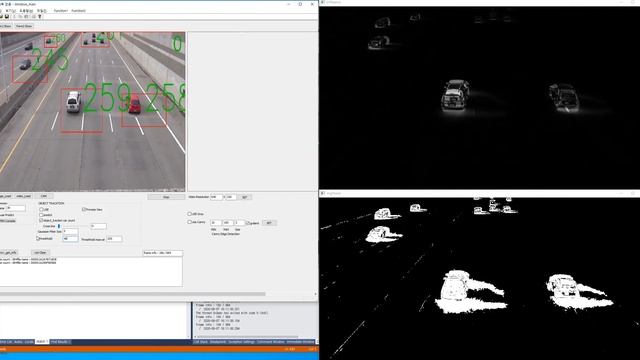Click the Canny Size value field
640x360 pixels.
[240, 223]
